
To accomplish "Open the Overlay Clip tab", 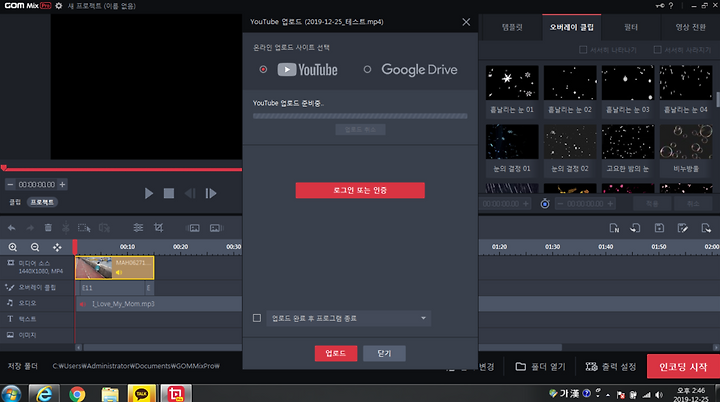I will pos(572,28).
